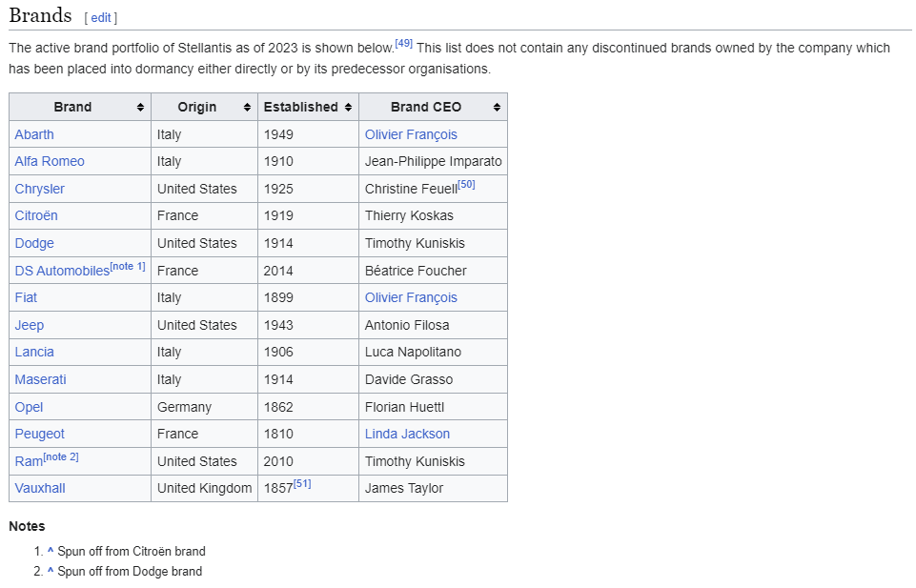Screen dimensions: 916x588
Task: Open the Abarth brand article
Action: [x=34, y=134]
